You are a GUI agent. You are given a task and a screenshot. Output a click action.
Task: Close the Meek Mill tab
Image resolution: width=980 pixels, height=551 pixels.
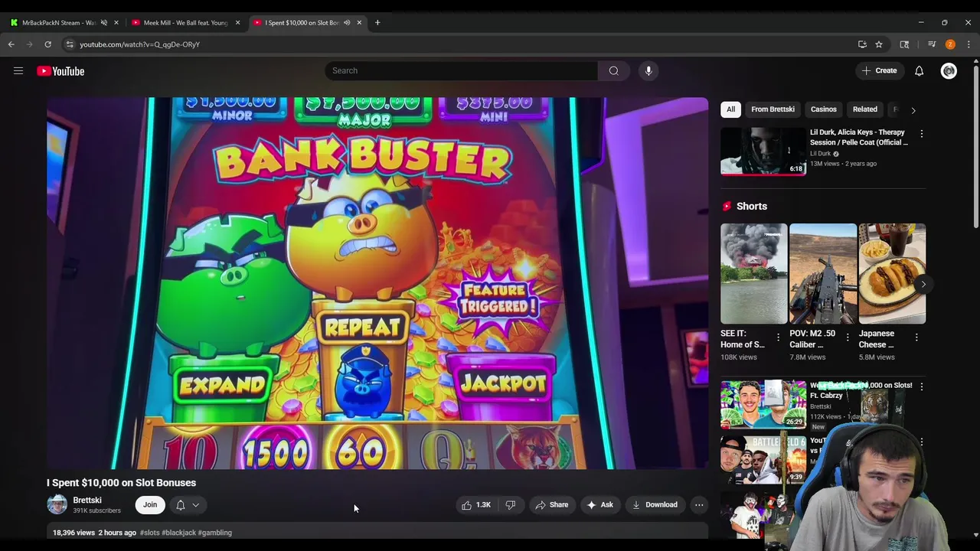tap(237, 22)
